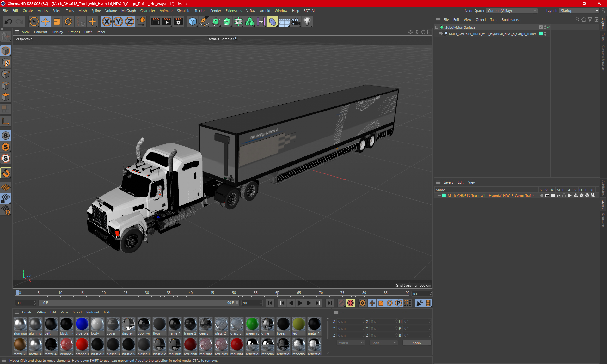Open the Node Space dropdown
This screenshot has width=607, height=364.
click(512, 11)
